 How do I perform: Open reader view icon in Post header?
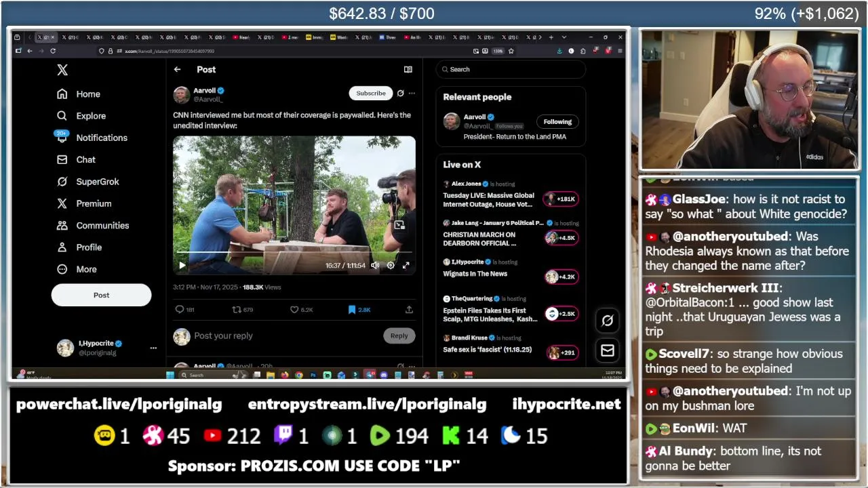408,69
